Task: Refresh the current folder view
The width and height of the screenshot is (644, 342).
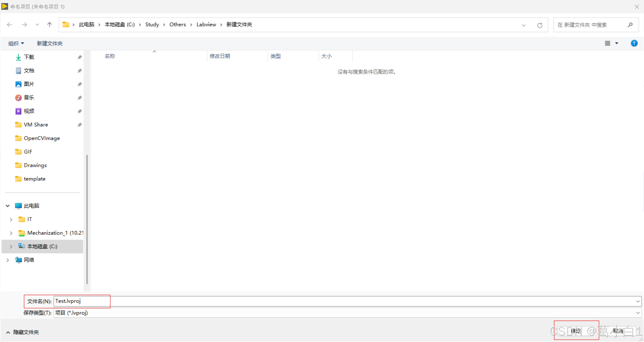Action: click(x=539, y=25)
